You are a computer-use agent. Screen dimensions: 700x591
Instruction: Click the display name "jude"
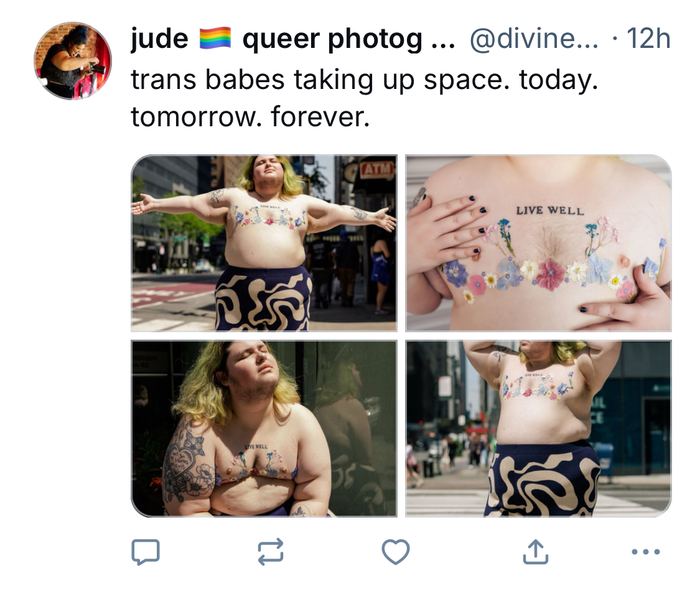(159, 39)
